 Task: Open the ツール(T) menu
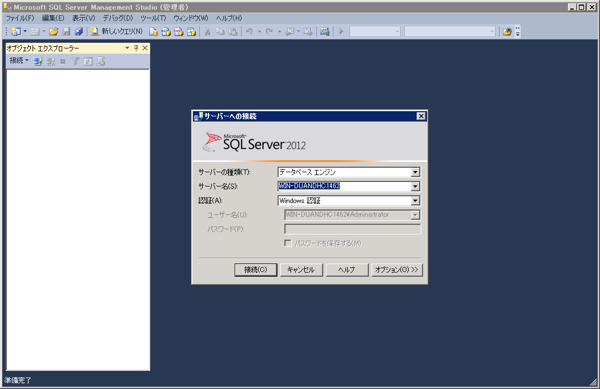click(x=153, y=18)
